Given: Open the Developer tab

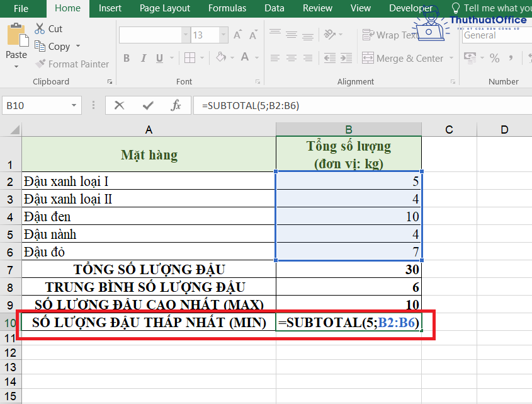Looking at the screenshot, I should tap(410, 8).
